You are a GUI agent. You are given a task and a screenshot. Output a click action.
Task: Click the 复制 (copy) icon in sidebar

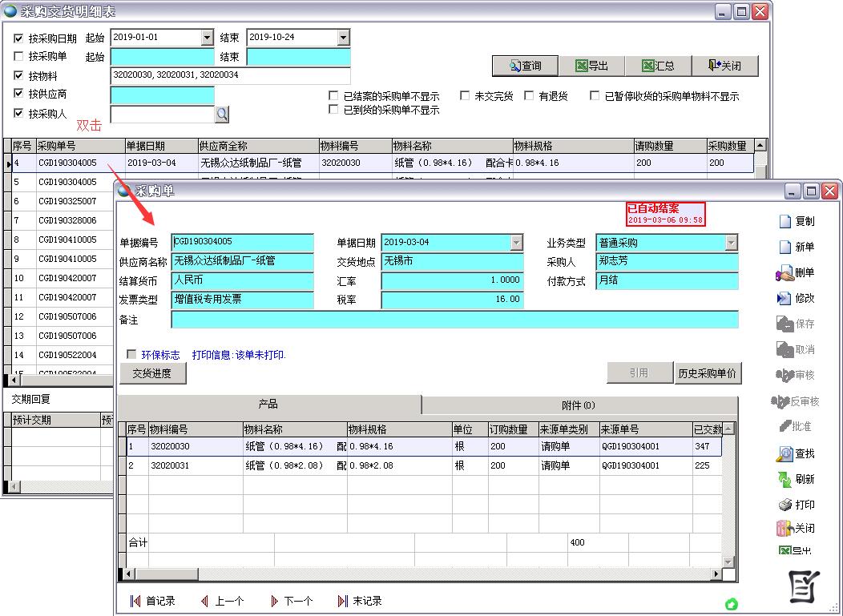(785, 221)
